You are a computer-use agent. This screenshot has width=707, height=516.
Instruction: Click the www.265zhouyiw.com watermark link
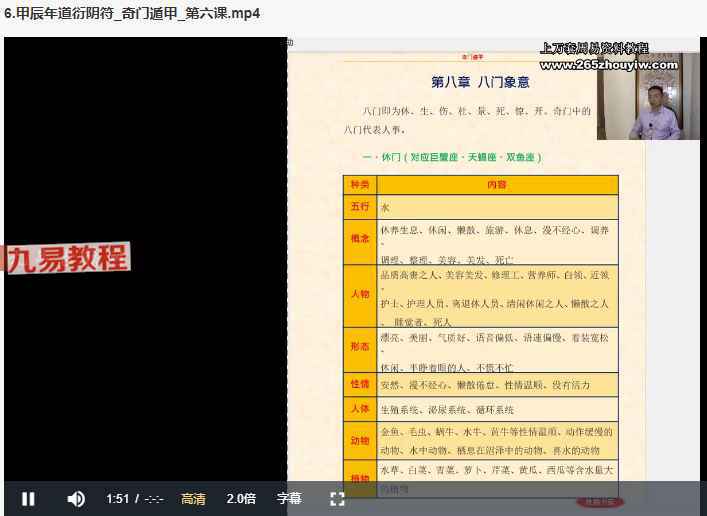(607, 64)
